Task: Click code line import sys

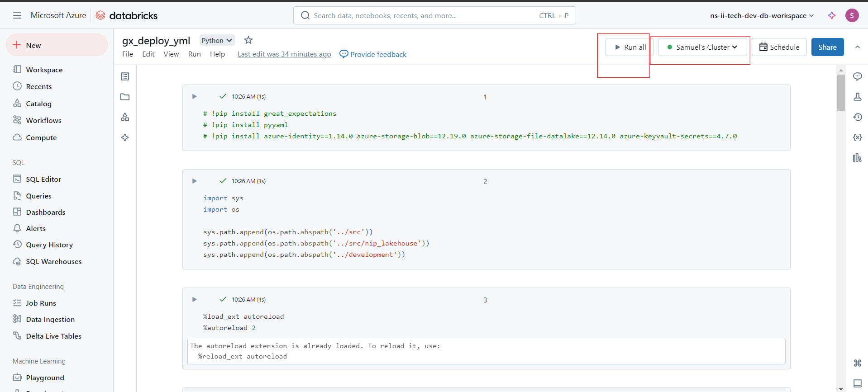Action: coord(223,198)
